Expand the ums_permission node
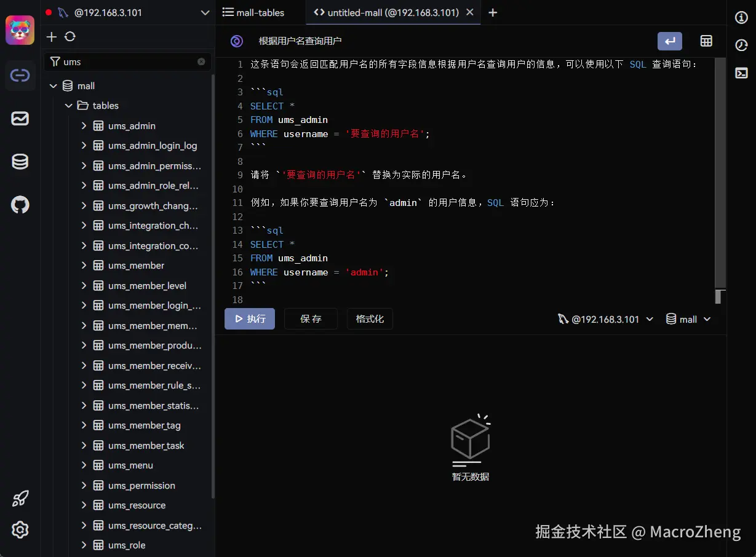The width and height of the screenshot is (756, 557). click(84, 486)
